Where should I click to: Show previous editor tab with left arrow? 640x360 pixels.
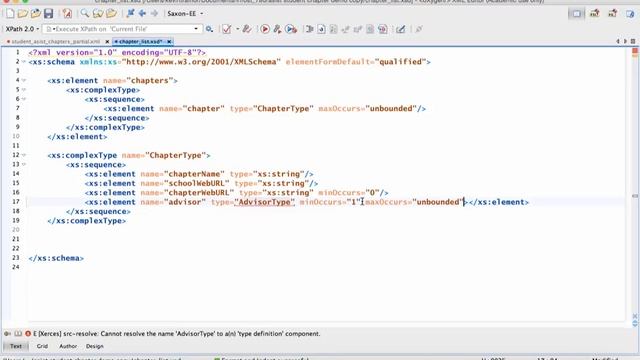618,41
